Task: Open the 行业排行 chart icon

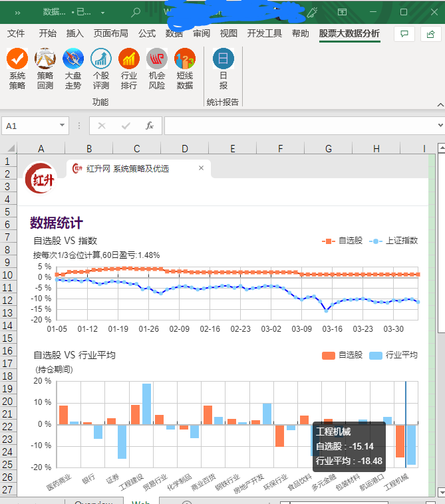Action: tap(128, 68)
